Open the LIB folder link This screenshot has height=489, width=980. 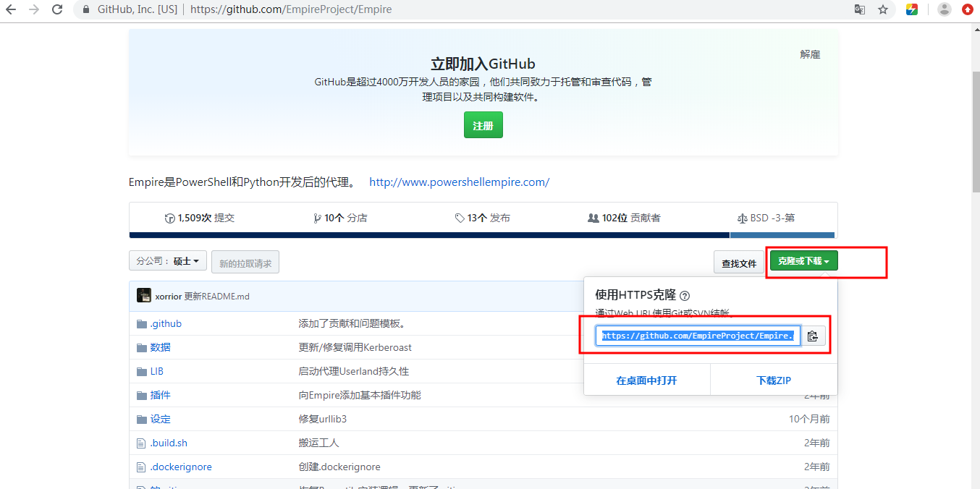click(x=156, y=371)
